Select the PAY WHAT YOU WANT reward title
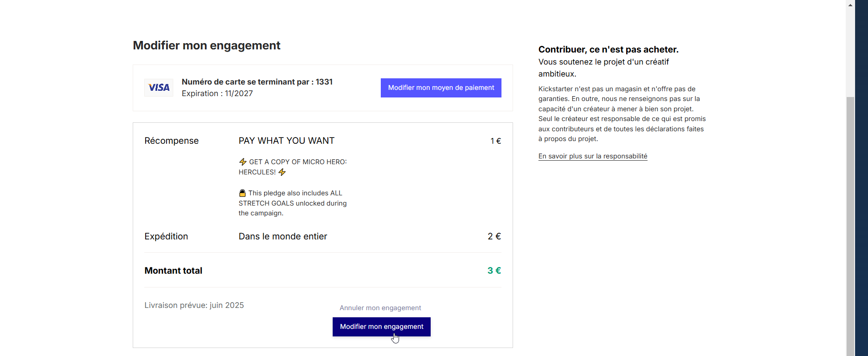 click(286, 141)
